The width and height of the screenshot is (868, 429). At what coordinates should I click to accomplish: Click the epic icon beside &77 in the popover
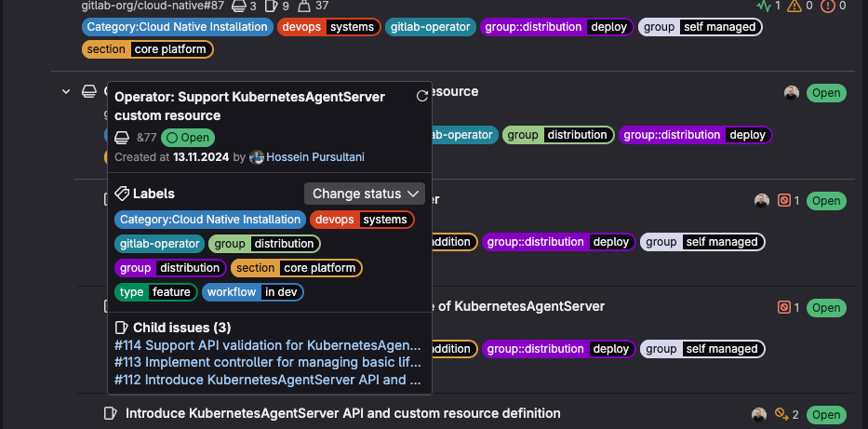(x=122, y=138)
